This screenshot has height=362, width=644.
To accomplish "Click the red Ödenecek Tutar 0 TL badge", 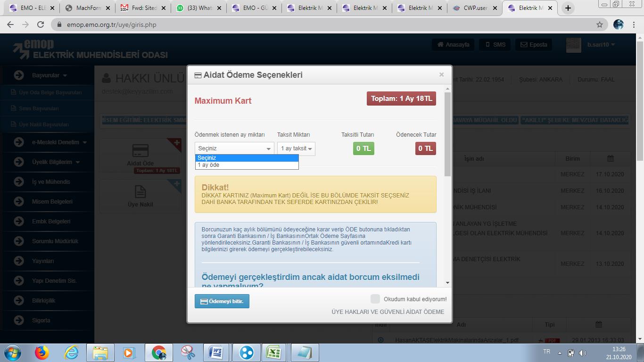I will coord(426,148).
